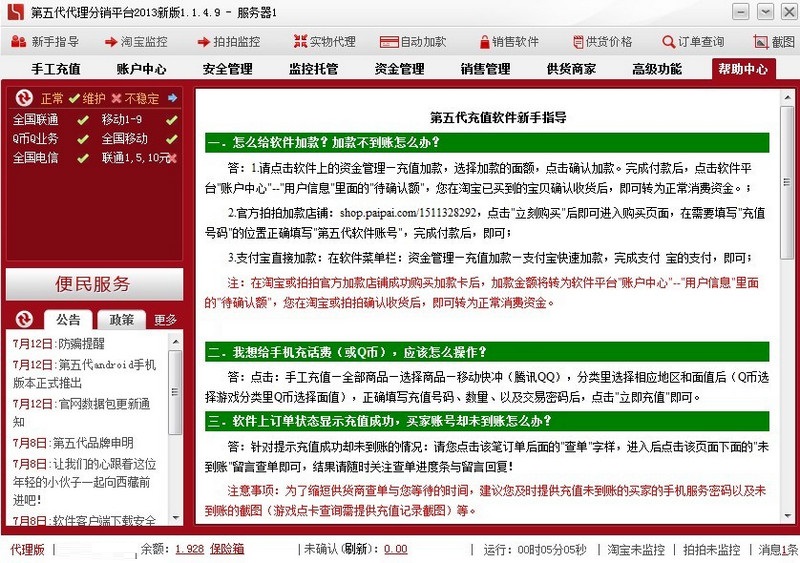Refresh the service status panel icon
Screen dimensions: 800x563
point(24,98)
